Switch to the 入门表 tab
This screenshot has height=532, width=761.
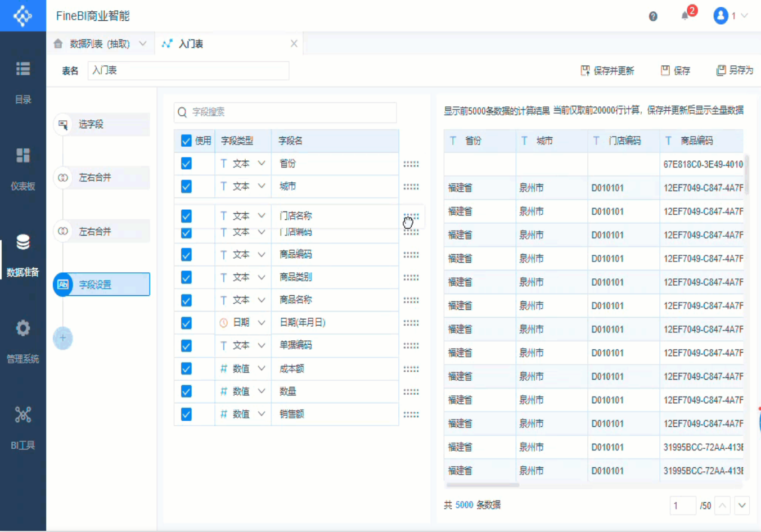tap(228, 43)
